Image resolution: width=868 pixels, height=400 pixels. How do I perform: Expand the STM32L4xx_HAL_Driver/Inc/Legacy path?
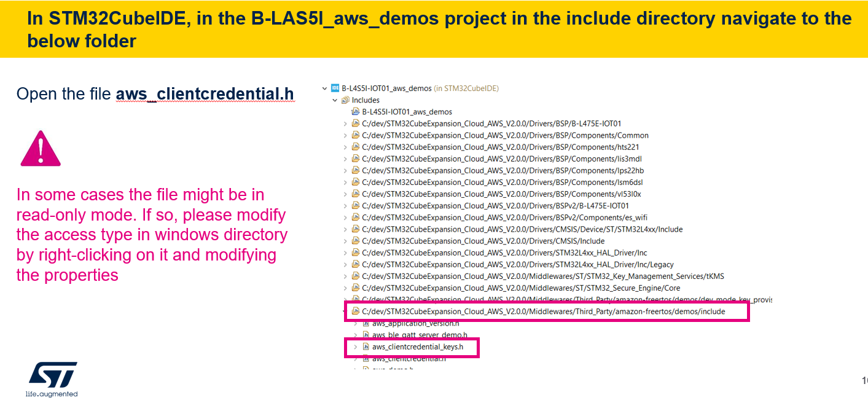pyautogui.click(x=345, y=264)
